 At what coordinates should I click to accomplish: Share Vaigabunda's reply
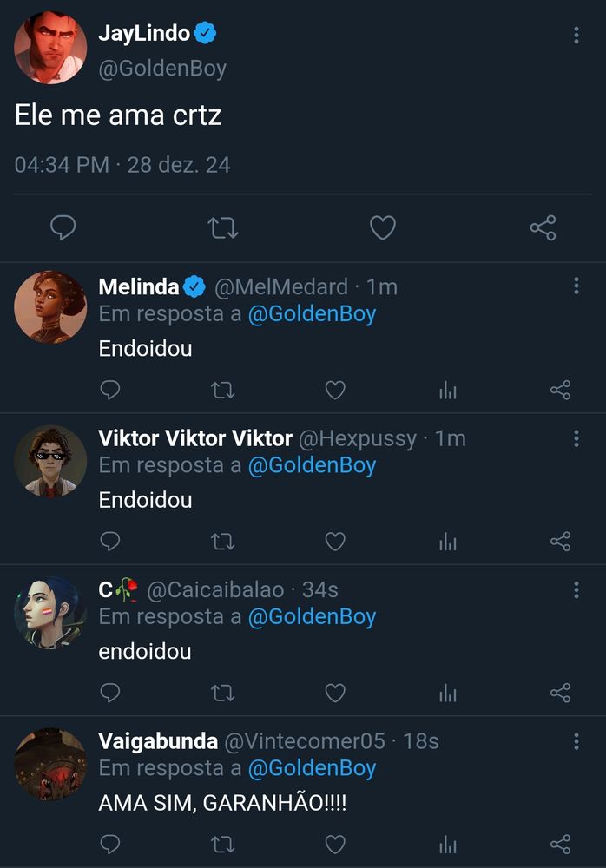[x=558, y=843]
